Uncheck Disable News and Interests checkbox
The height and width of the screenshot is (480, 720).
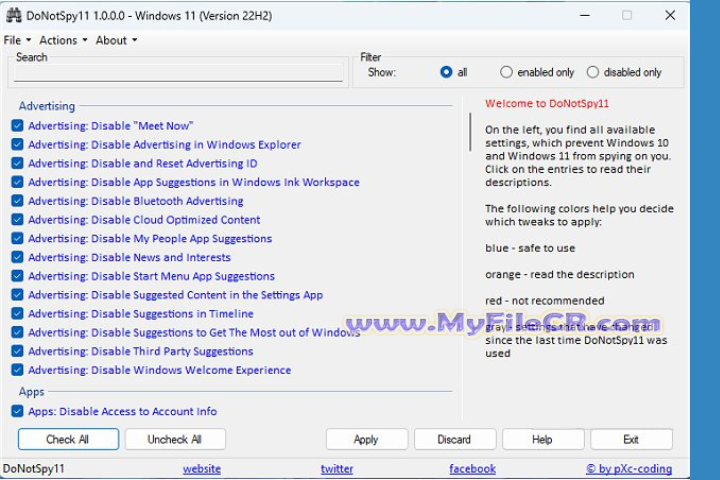click(17, 257)
